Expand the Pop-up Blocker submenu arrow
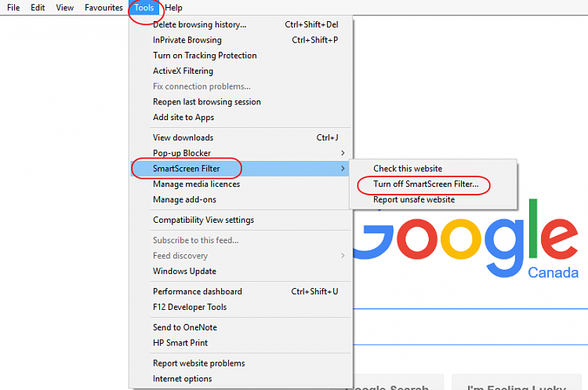The width and height of the screenshot is (588, 390). [343, 153]
